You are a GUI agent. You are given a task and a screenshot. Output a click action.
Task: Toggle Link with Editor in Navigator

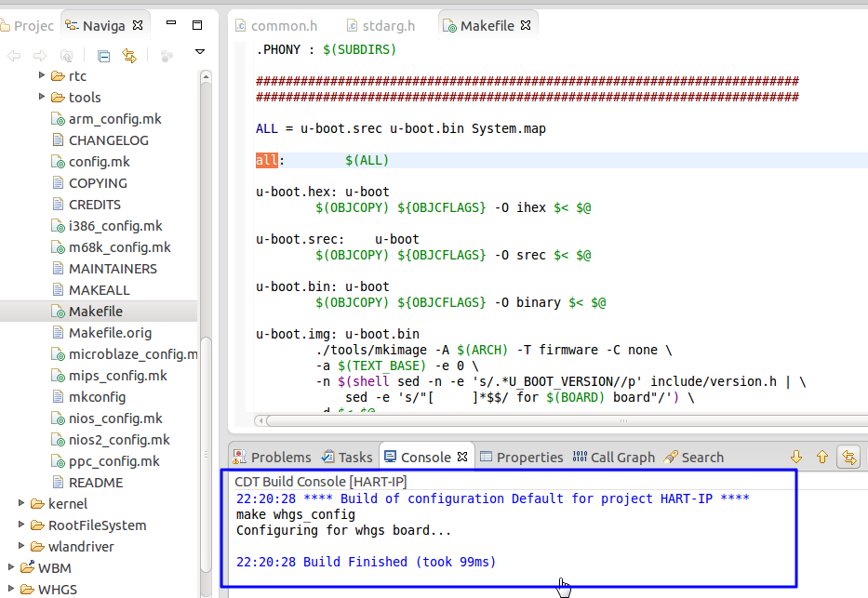click(x=129, y=56)
